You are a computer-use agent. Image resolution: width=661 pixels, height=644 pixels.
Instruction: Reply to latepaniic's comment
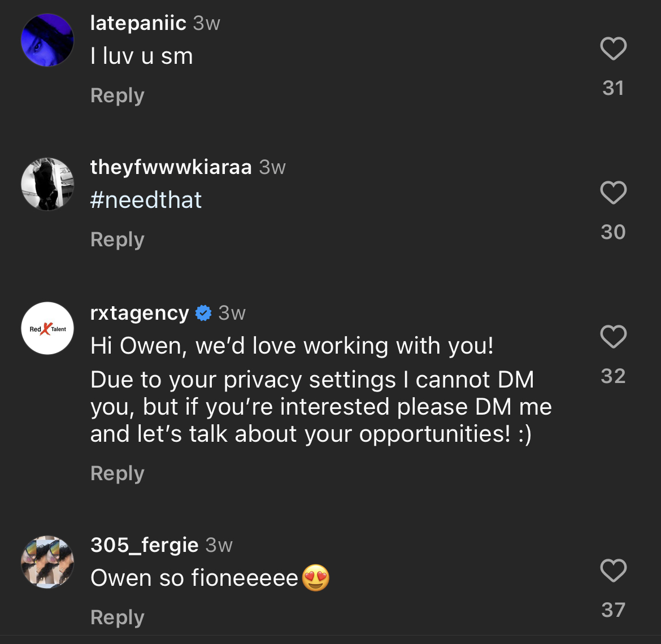click(x=118, y=95)
